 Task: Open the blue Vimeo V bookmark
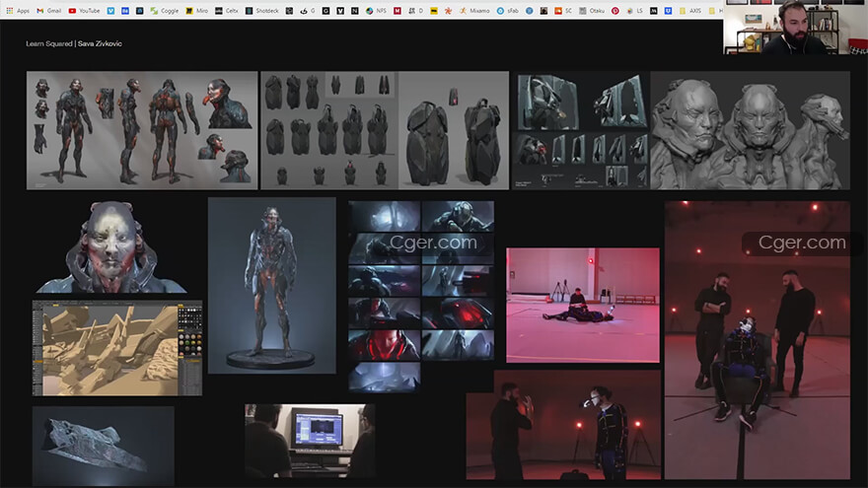[x=110, y=11]
